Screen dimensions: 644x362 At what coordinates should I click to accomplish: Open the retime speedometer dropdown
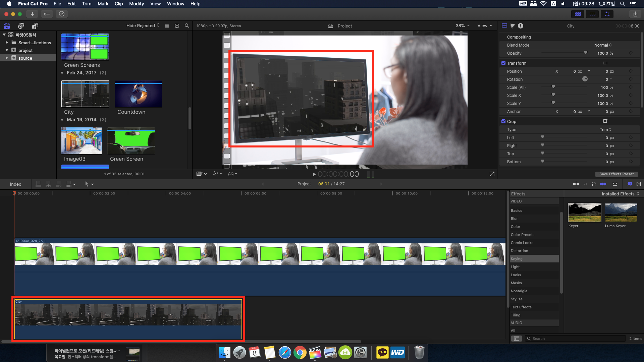click(233, 174)
